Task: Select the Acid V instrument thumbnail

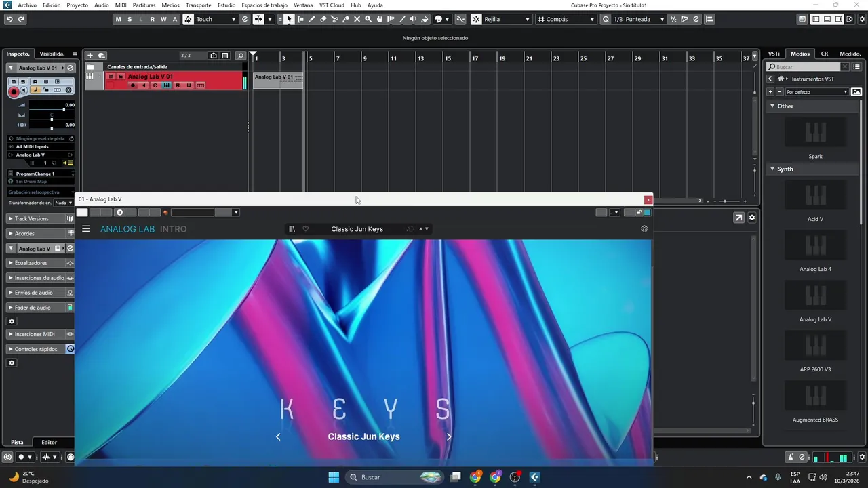Action: [x=815, y=197]
